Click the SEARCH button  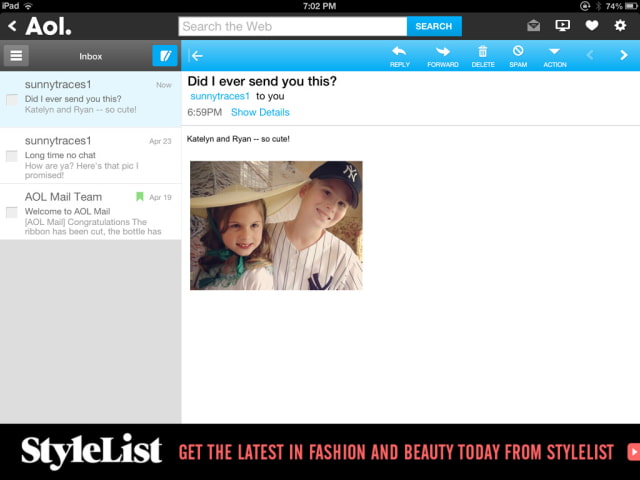(x=434, y=26)
